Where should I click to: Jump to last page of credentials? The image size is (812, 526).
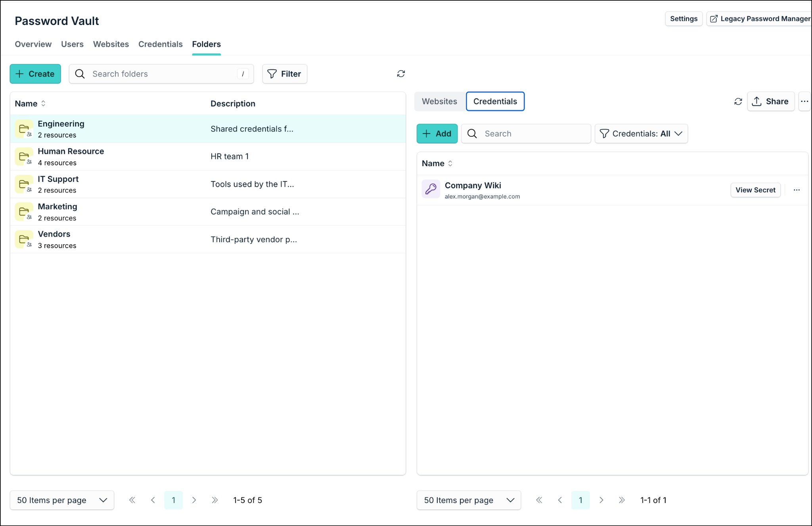(622, 500)
